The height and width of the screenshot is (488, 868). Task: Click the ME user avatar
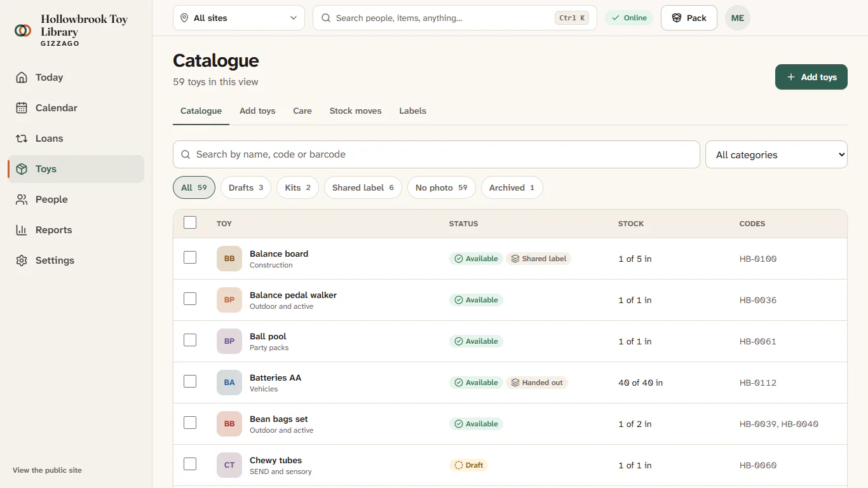pos(738,18)
